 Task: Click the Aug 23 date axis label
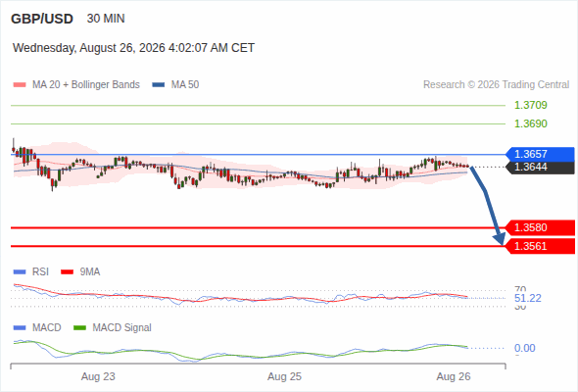click(98, 376)
